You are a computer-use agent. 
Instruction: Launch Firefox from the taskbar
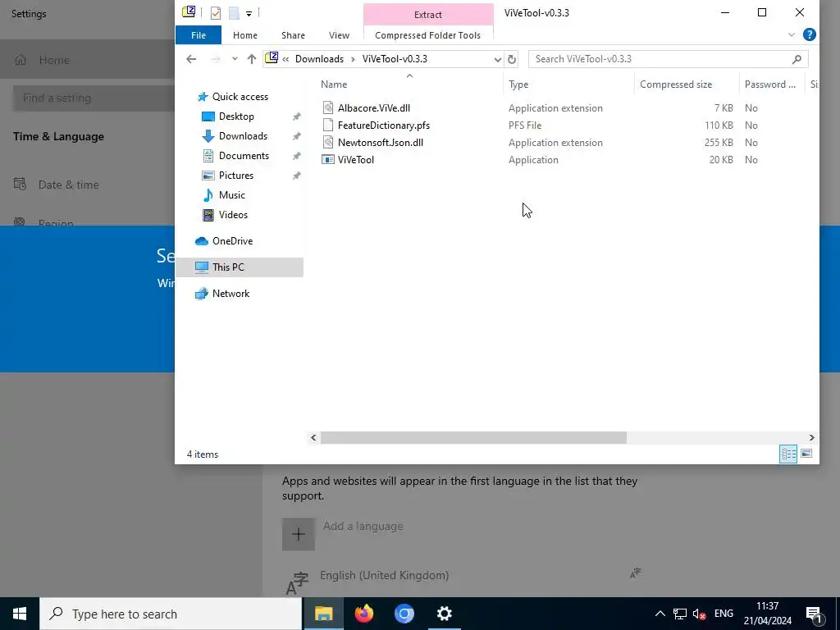(x=364, y=614)
